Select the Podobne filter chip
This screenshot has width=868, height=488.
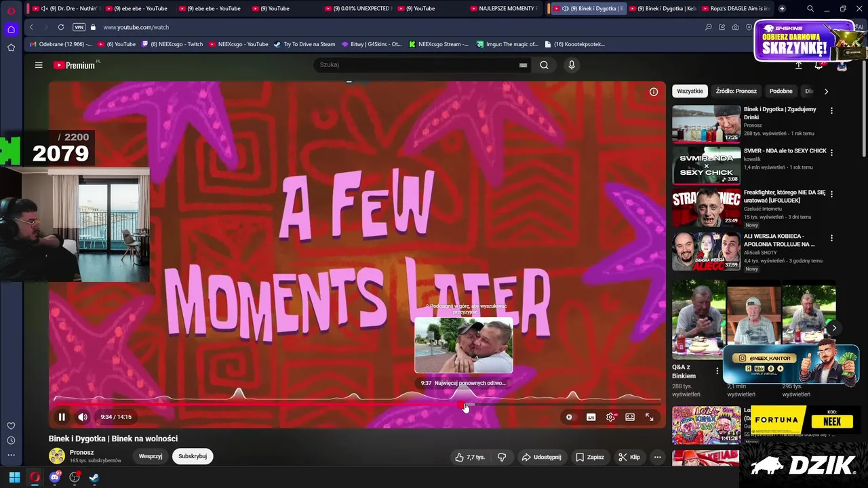781,91
